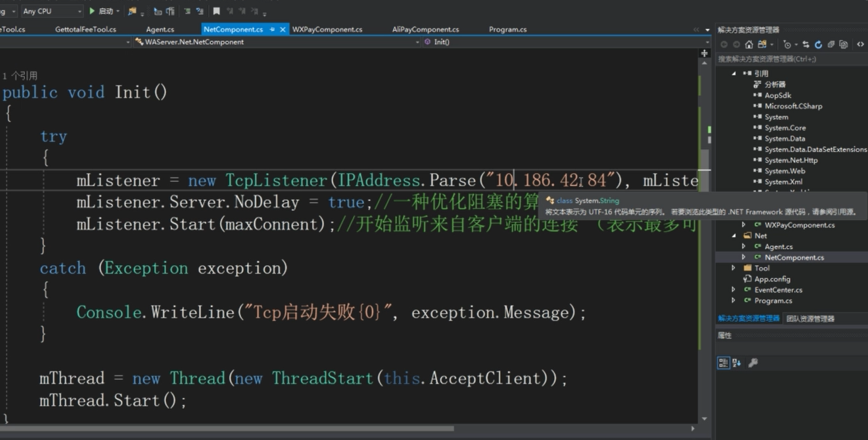Screen dimensions: 868x440
Task: Toggle the bookmark icon in the toolbar
Action: (217, 11)
